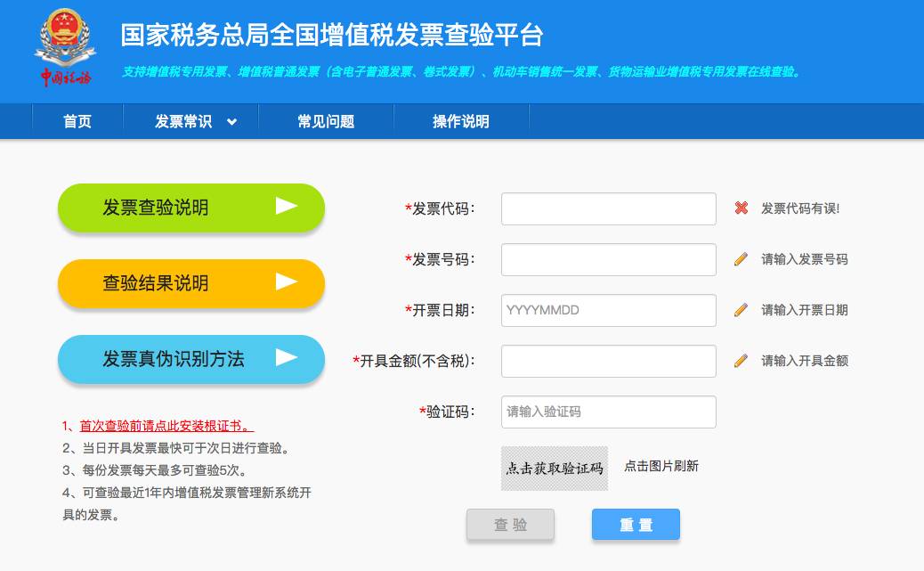The width and height of the screenshot is (924, 571).
Task: Click the national tax emblem logo
Action: coord(65,48)
